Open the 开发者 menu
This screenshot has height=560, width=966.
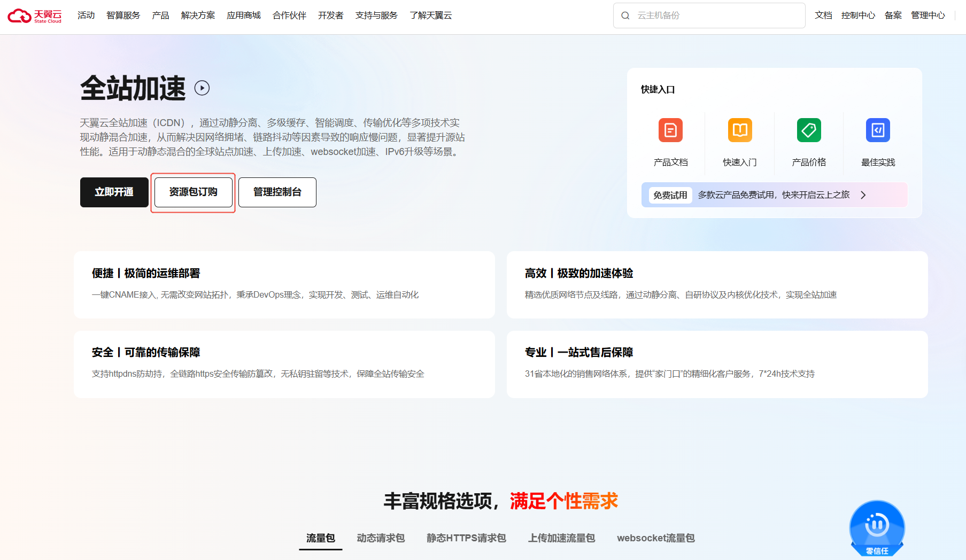(x=330, y=15)
